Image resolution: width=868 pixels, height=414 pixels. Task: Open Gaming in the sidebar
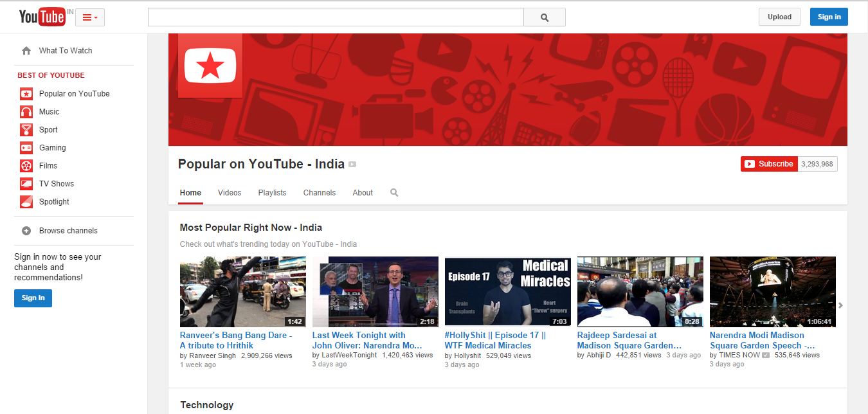(x=53, y=148)
